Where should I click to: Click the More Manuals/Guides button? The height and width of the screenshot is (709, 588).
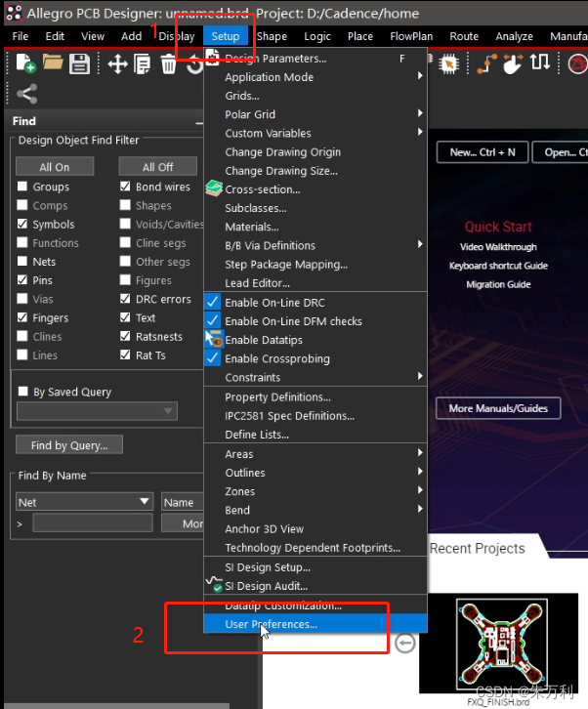click(498, 408)
